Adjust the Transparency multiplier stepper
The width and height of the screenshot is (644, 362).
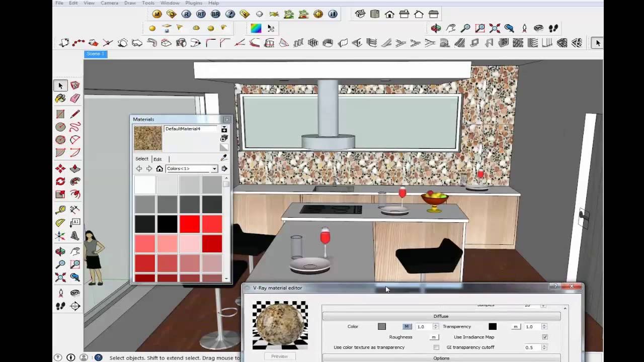pyautogui.click(x=544, y=327)
